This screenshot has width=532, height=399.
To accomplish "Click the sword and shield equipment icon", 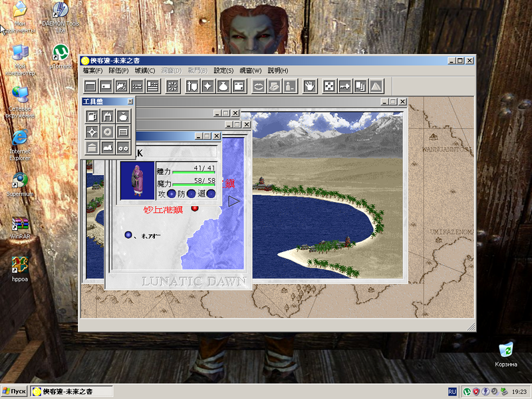I will tap(192, 86).
